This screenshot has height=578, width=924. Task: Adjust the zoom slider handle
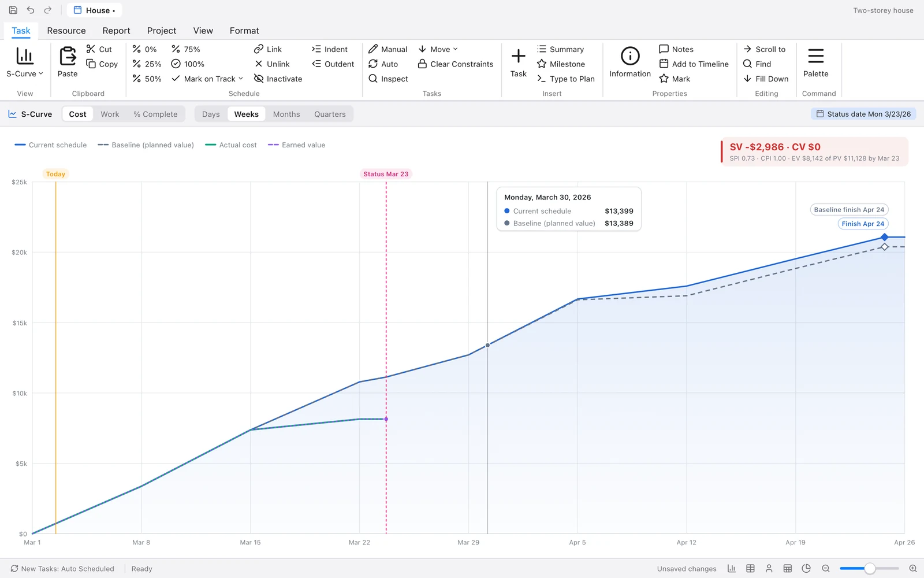[x=869, y=569]
